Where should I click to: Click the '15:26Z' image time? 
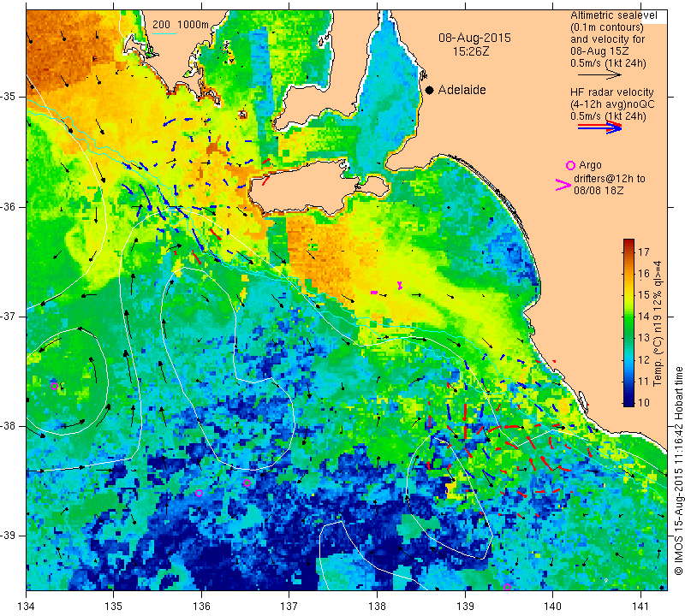coord(470,51)
